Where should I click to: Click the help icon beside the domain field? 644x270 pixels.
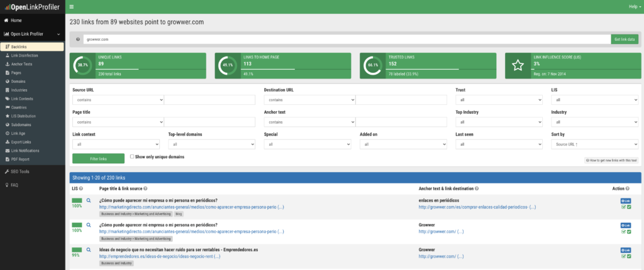78,40
